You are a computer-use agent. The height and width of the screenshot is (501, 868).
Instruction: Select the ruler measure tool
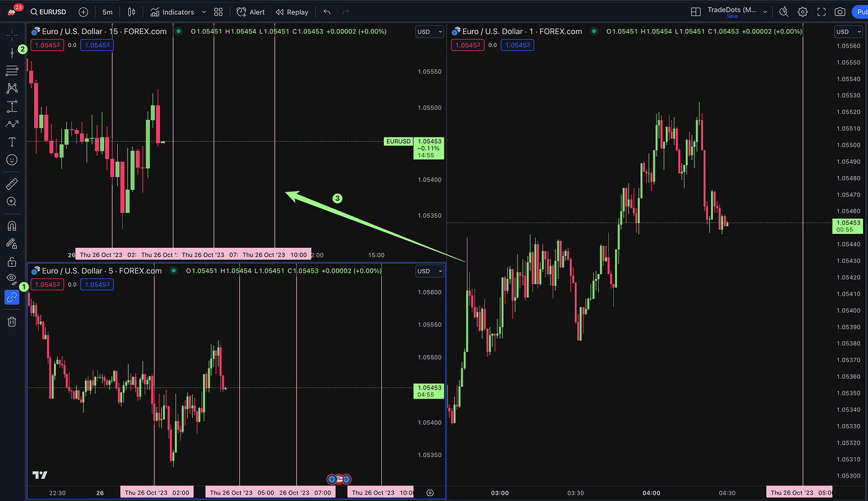pos(11,183)
